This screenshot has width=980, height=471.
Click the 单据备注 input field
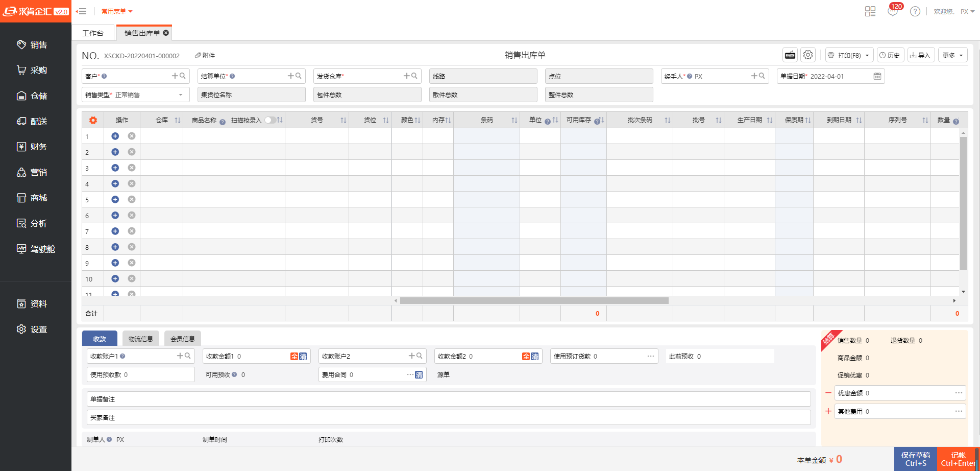(449, 399)
